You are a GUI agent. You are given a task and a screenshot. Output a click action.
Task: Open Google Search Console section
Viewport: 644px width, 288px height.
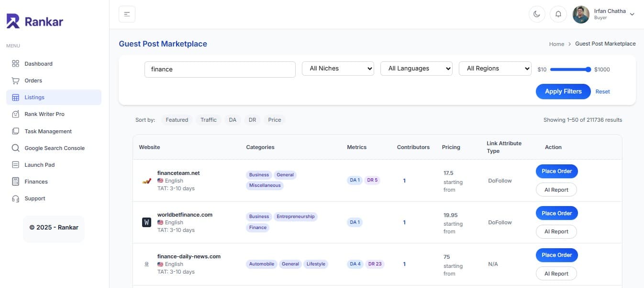[x=54, y=148]
